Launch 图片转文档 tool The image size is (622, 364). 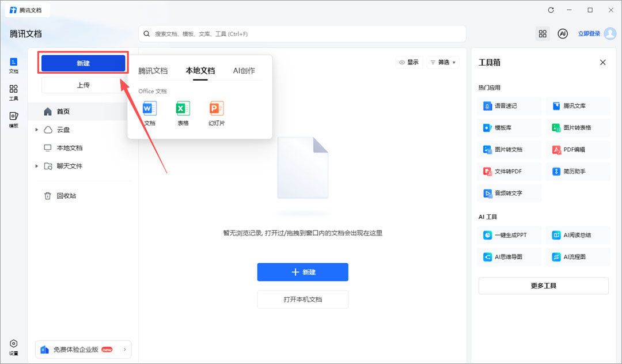click(509, 150)
